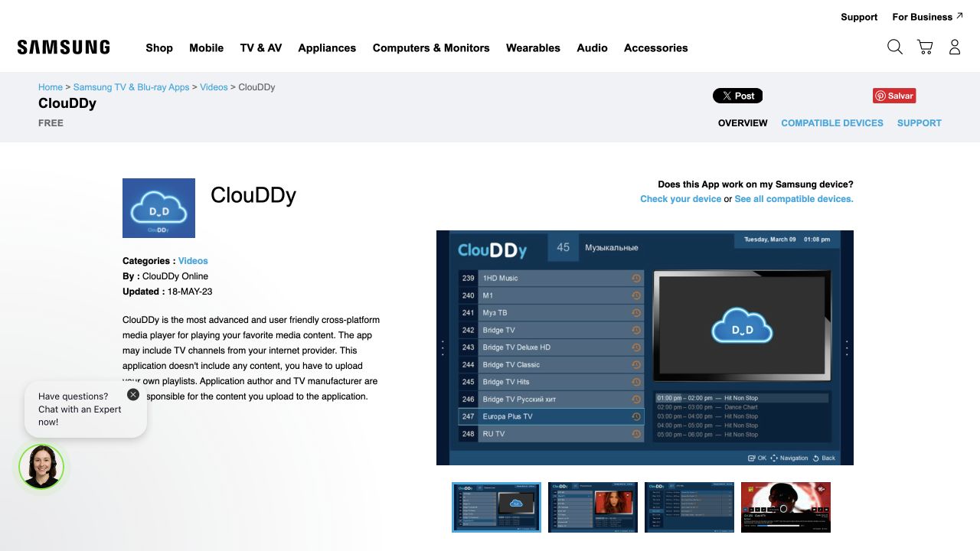
Task: Open the Videos category link
Action: tap(193, 261)
